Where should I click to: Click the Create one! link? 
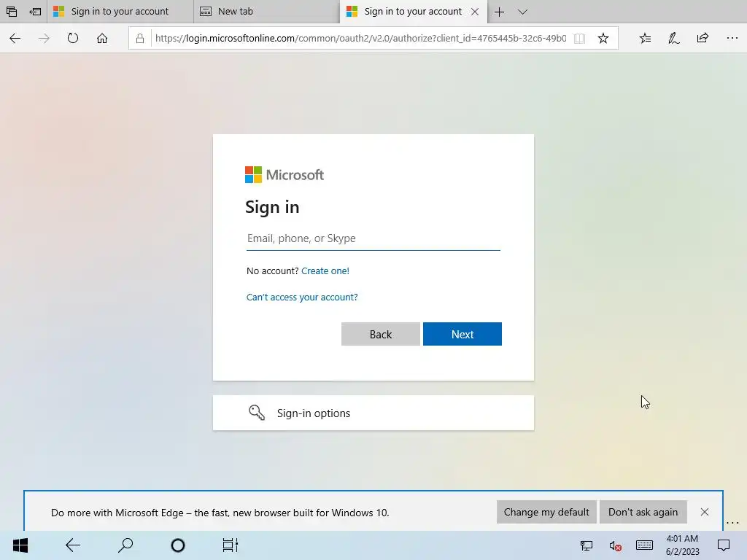click(325, 271)
